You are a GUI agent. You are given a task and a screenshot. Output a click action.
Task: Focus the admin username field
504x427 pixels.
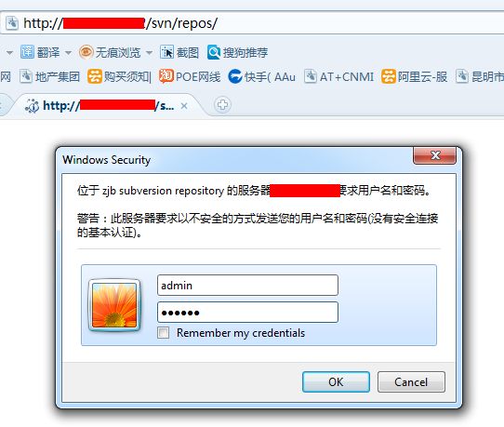(247, 286)
